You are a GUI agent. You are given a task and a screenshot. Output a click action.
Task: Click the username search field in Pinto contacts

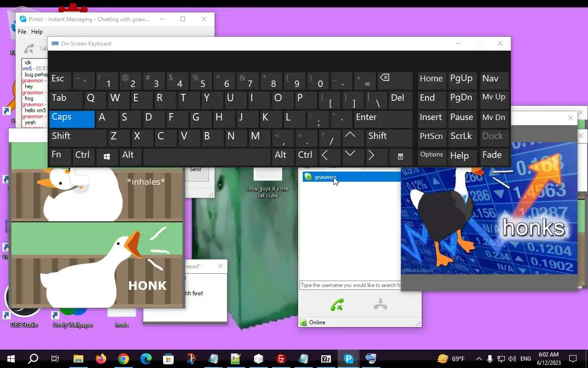point(351,285)
